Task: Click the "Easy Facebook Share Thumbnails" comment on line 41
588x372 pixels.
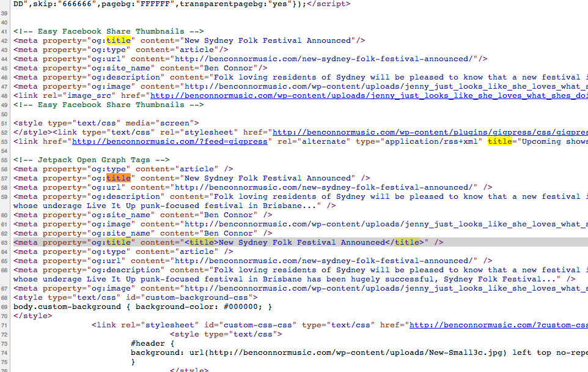Action: pos(109,32)
